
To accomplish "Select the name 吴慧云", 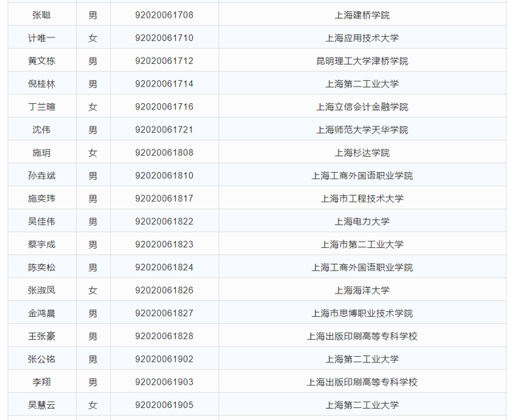I will point(42,405).
